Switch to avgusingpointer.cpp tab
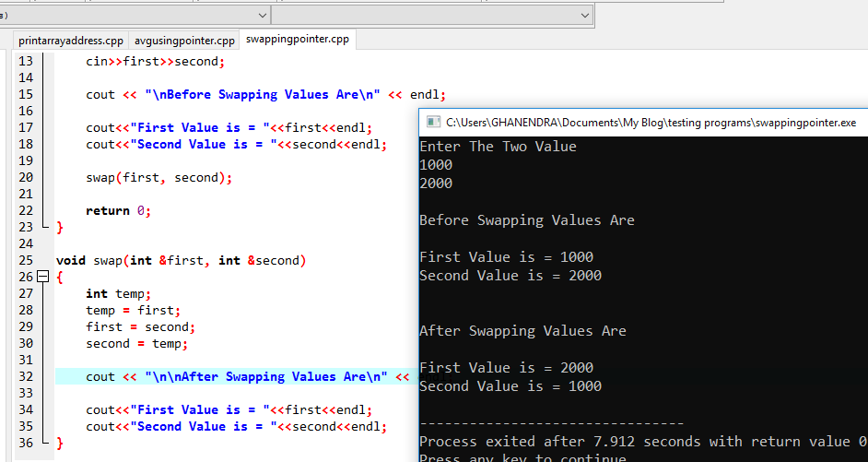Viewport: 868px width, 462px height. 184,41
